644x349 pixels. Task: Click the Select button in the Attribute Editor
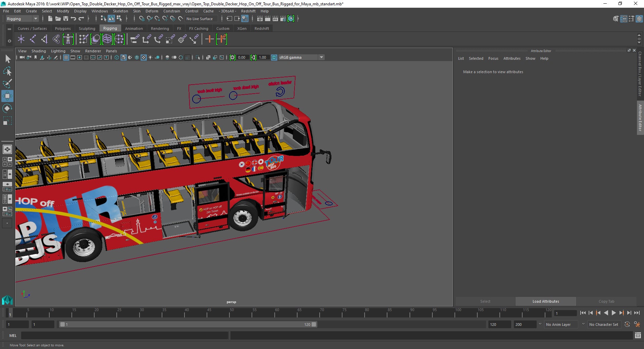tap(485, 301)
